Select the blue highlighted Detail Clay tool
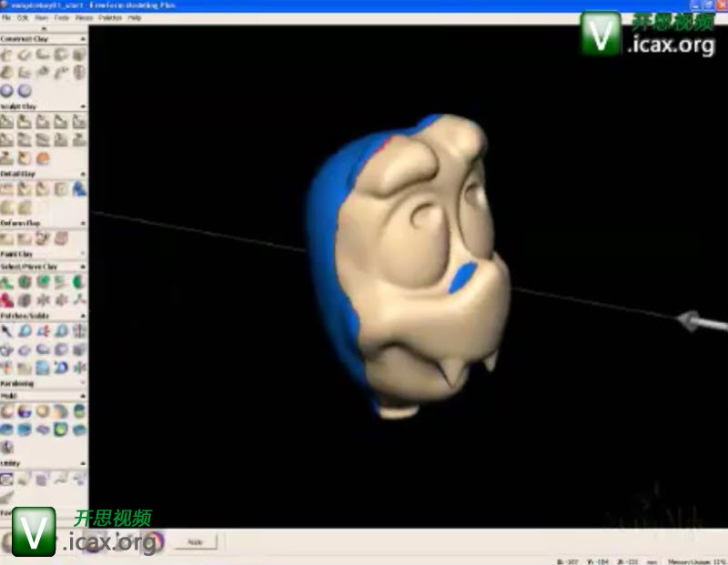Viewport: 728px width, 565px height. [80, 189]
